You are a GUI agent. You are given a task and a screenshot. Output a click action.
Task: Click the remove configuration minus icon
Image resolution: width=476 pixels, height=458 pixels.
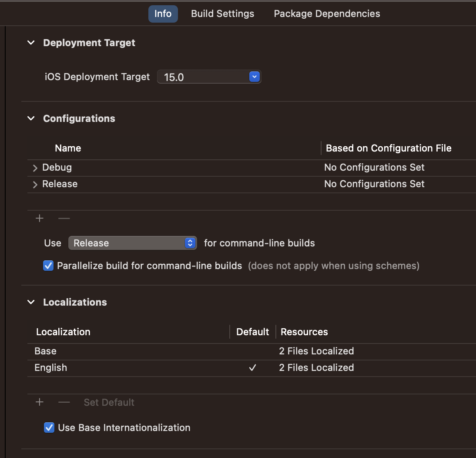pyautogui.click(x=64, y=218)
